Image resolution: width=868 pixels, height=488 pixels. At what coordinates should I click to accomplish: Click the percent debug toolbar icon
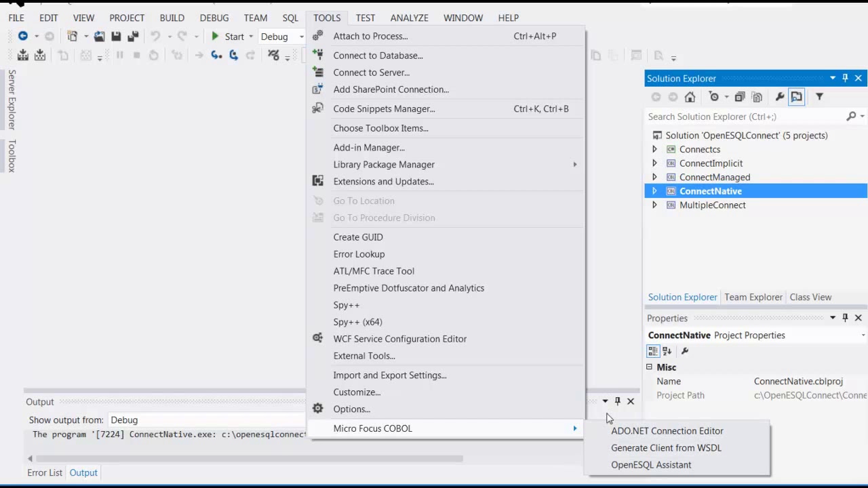point(273,56)
